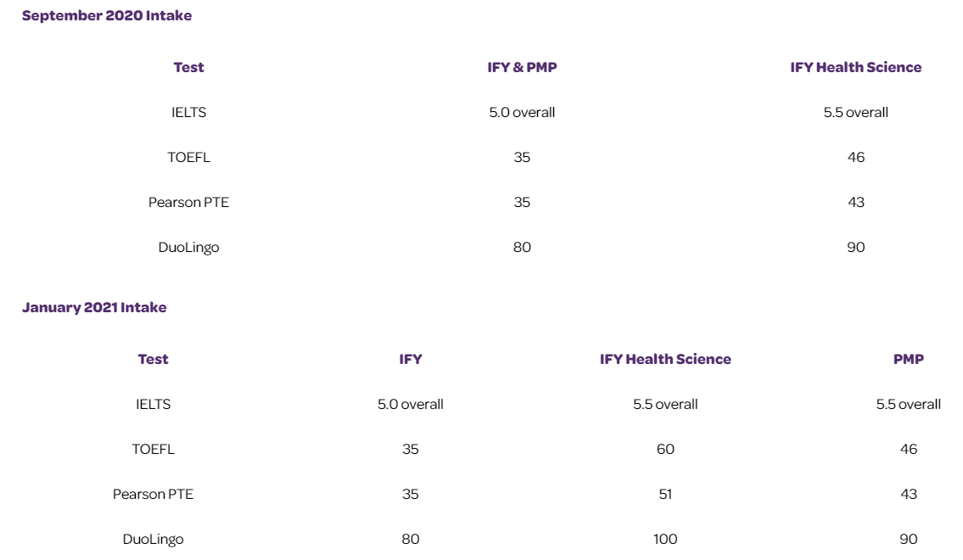
Task: Click DuoLingo score 80 under IFY & PMP
Action: point(522,248)
